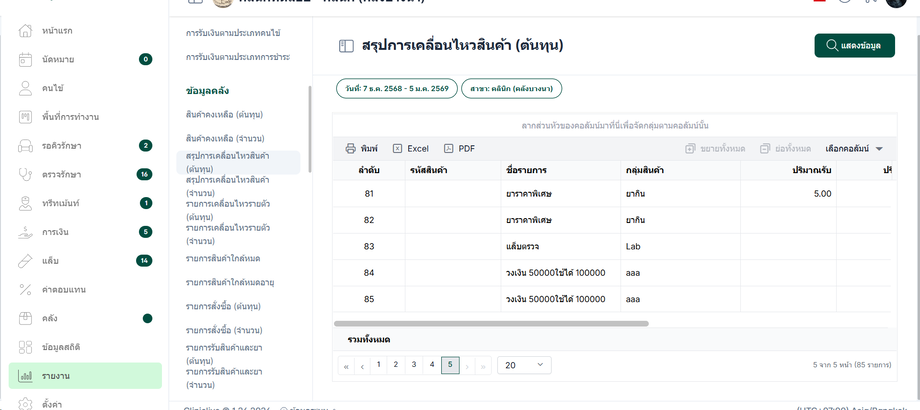The height and width of the screenshot is (410, 920).
Task: Open the date range filter chip
Action: click(x=397, y=89)
